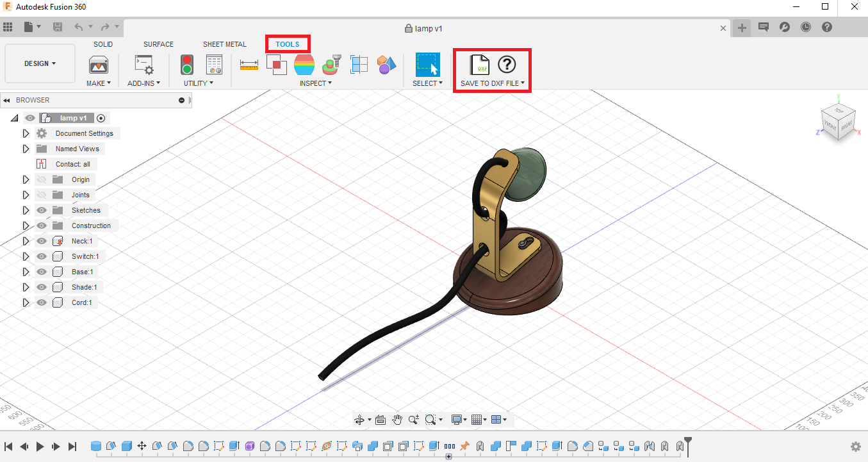Click the ViewCube in the viewport corner

click(838, 122)
